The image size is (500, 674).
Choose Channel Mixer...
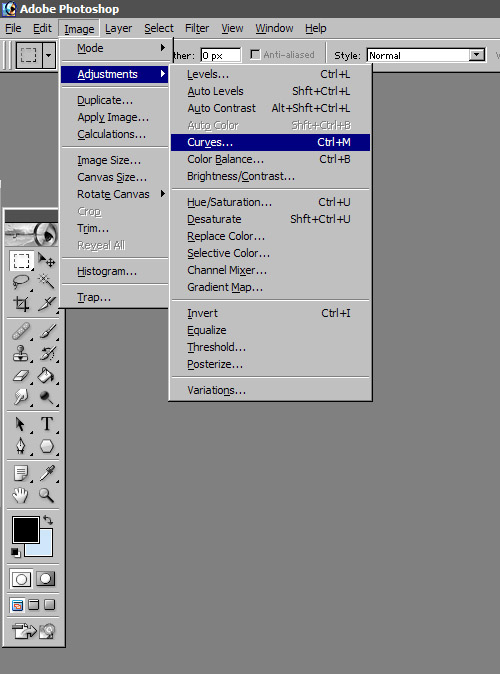(x=270, y=270)
